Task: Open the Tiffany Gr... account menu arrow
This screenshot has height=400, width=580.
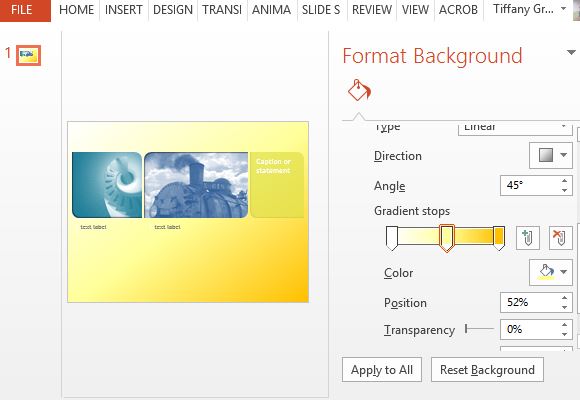Action: pyautogui.click(x=564, y=9)
